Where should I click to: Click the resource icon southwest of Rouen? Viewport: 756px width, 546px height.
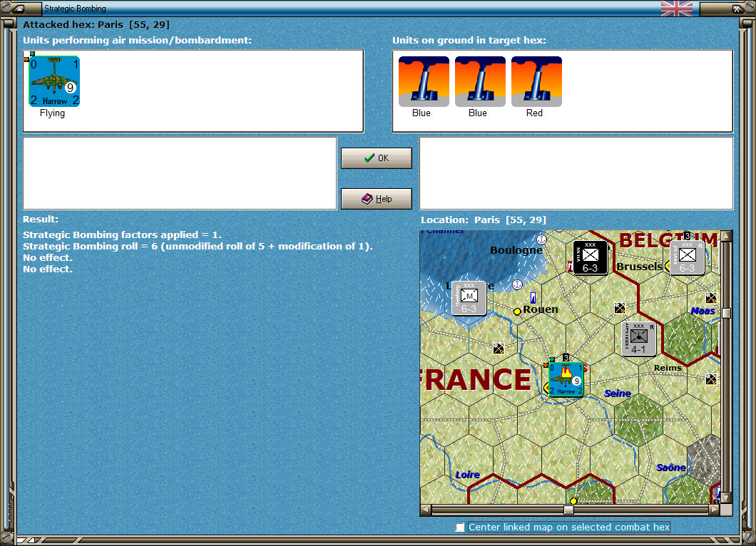pyautogui.click(x=499, y=348)
